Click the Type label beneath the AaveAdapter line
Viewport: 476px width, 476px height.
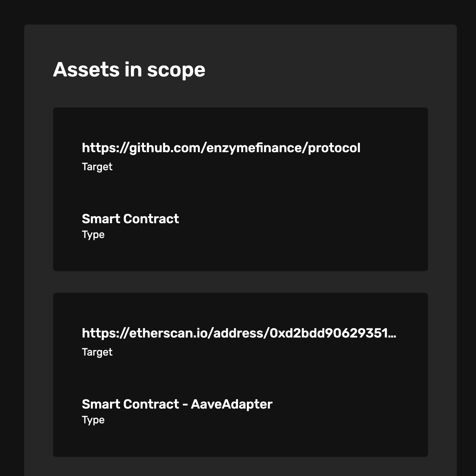(x=93, y=420)
